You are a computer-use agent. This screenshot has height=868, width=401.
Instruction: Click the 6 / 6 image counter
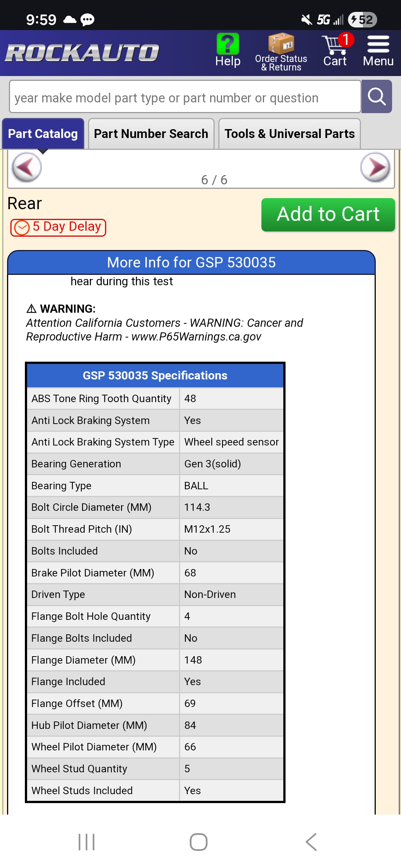[x=214, y=180]
